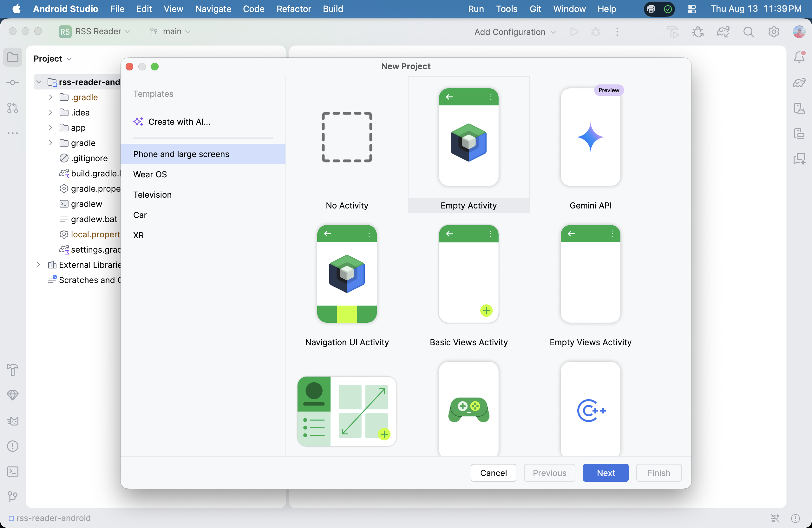This screenshot has width=812, height=528.
Task: Open the RSS Reader project dropdown
Action: coord(95,31)
